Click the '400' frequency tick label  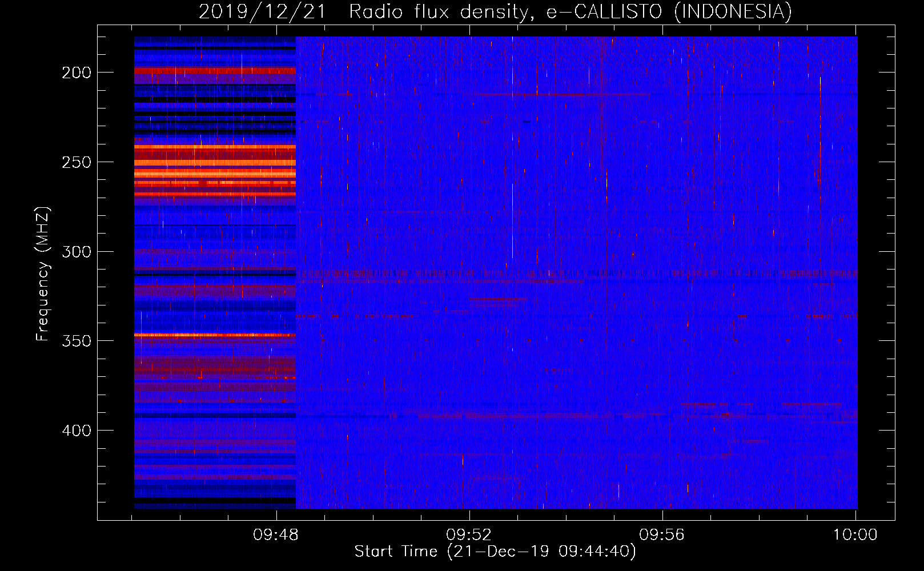[x=77, y=431]
